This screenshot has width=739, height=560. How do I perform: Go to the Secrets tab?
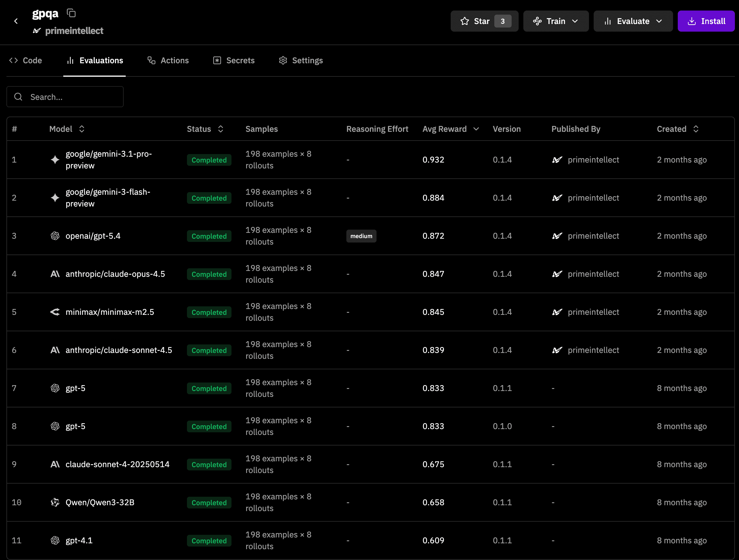pyautogui.click(x=234, y=60)
